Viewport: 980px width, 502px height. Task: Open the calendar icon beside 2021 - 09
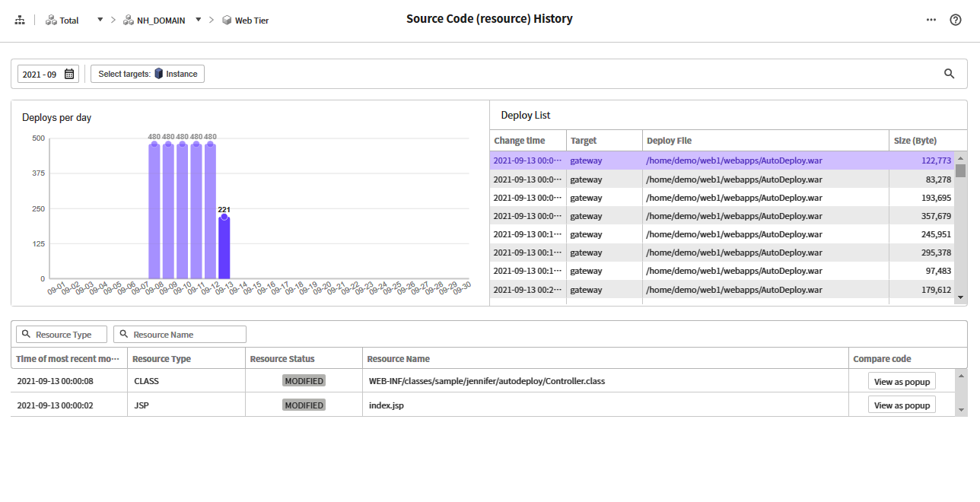[x=69, y=74]
